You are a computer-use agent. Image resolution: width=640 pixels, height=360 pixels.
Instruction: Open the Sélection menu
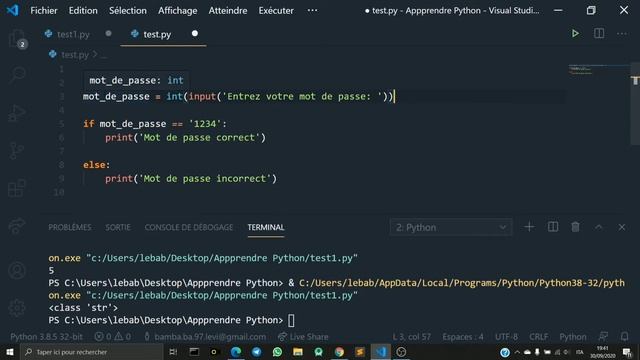(x=127, y=10)
